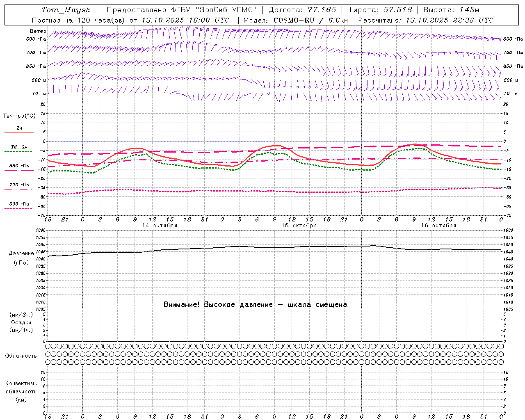The width and height of the screenshot is (525, 420).
Task: Click the 15 октября date label
Action: pyautogui.click(x=299, y=226)
